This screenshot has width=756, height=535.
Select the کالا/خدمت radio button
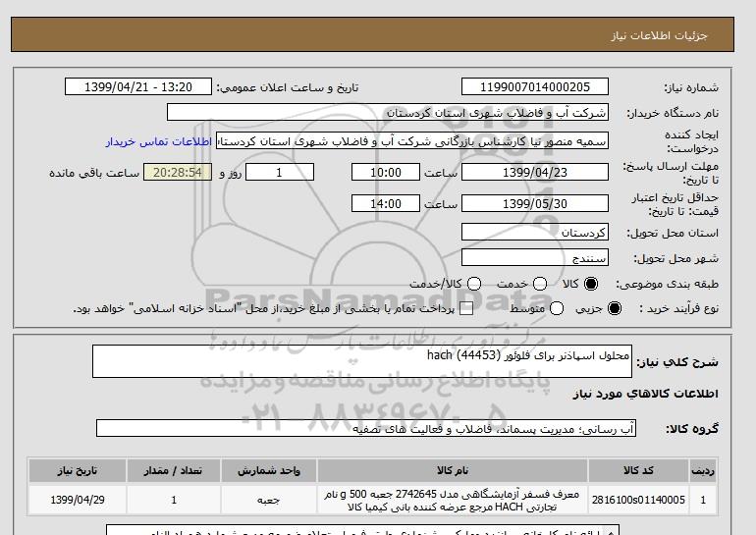pyautogui.click(x=474, y=284)
